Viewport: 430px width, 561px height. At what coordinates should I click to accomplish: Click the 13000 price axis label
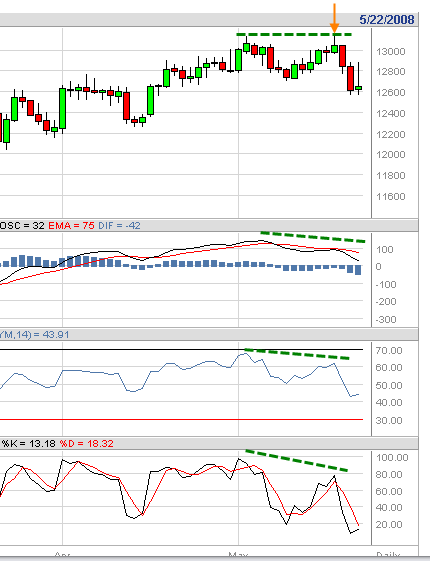391,52
